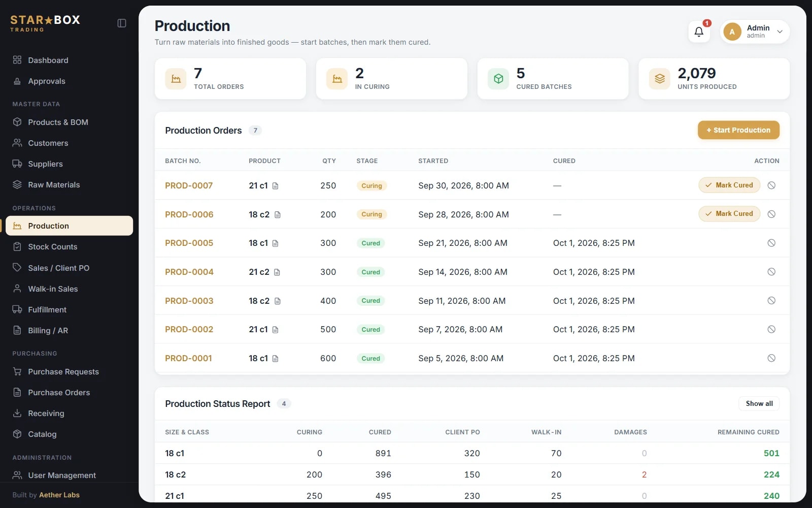Open document icon next to PROD-0005 product
The height and width of the screenshot is (508, 812).
point(276,243)
